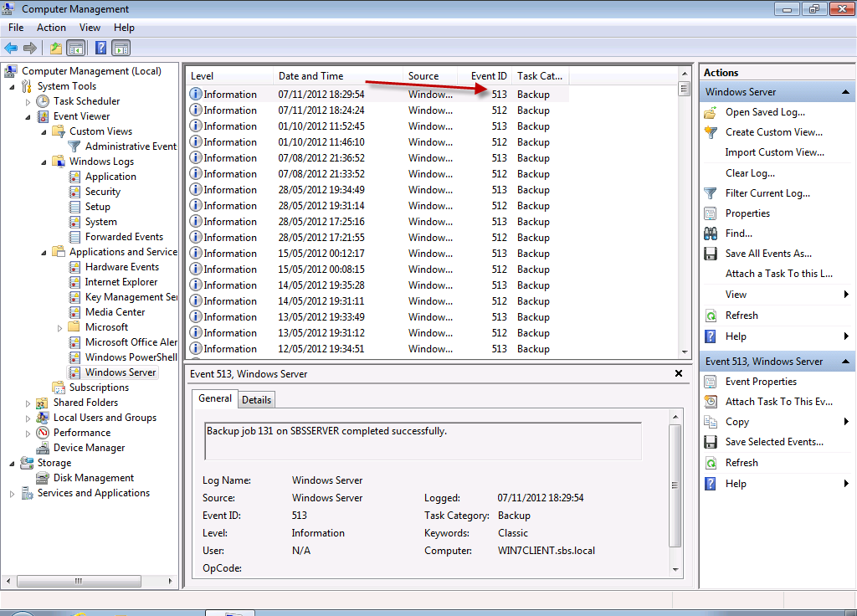Click the Find binoculars icon
This screenshot has width=857, height=616.
[711, 234]
